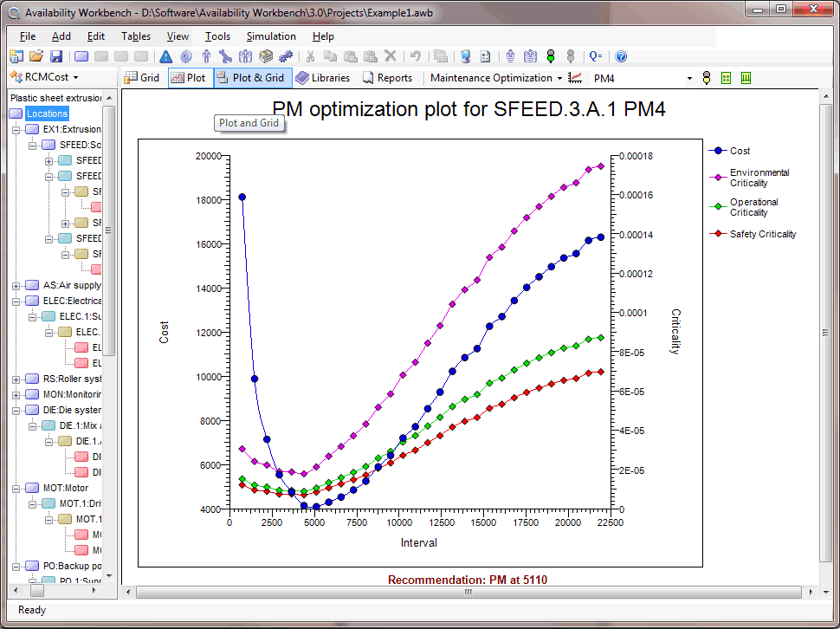Click the green traffic-light icon near PM4
Viewport: 840px width, 629px height.
coord(707,78)
